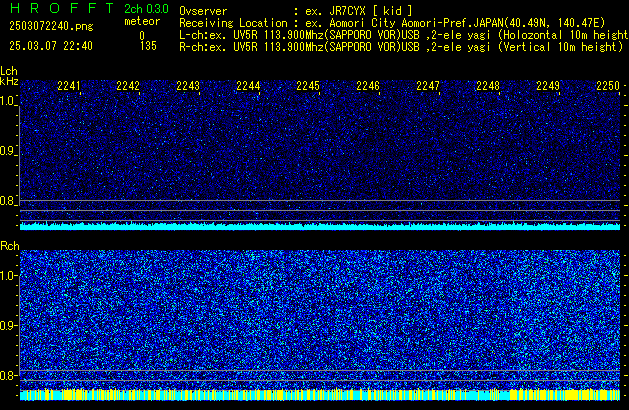
Task: Click the 2249 time marker
Action: click(548, 86)
